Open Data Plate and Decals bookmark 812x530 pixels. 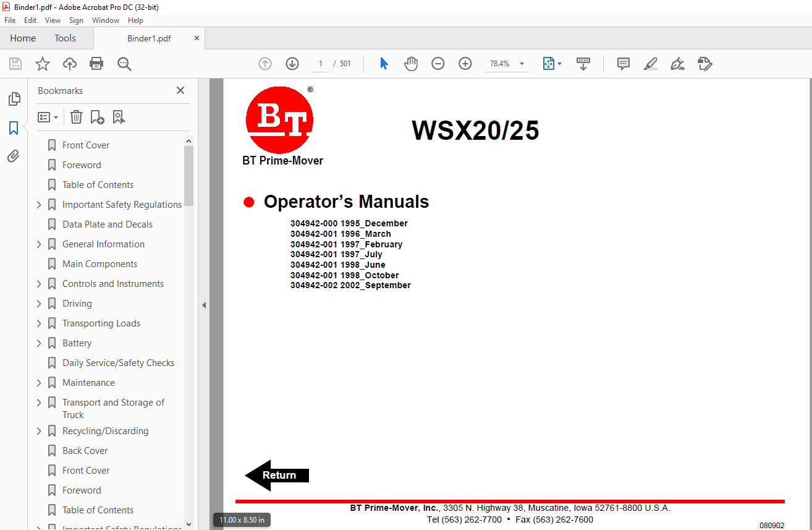point(108,224)
